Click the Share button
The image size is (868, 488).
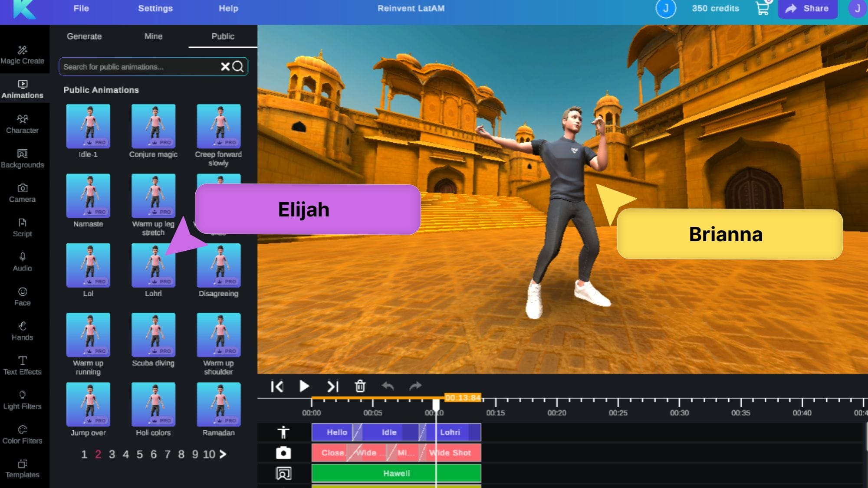808,8
